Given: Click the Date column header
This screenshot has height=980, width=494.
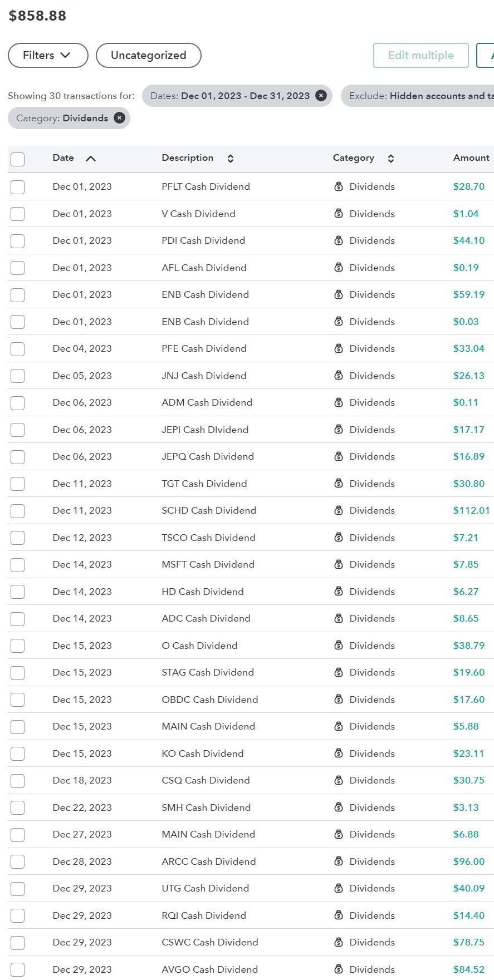Looking at the screenshot, I should (x=63, y=158).
